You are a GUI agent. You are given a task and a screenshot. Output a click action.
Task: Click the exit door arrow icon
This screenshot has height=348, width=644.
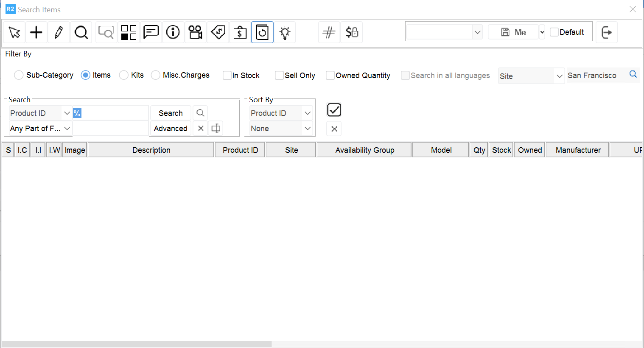pos(607,32)
